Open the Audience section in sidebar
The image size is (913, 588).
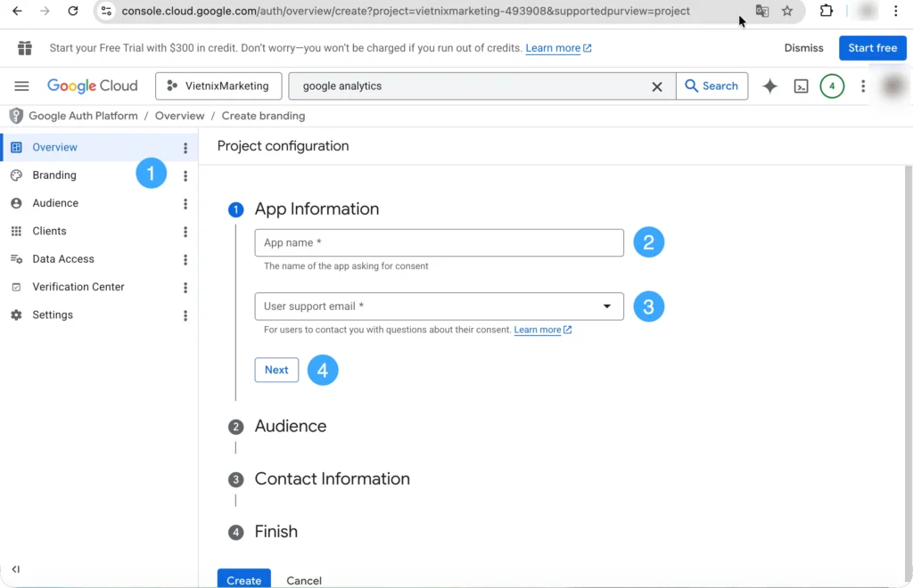point(55,203)
